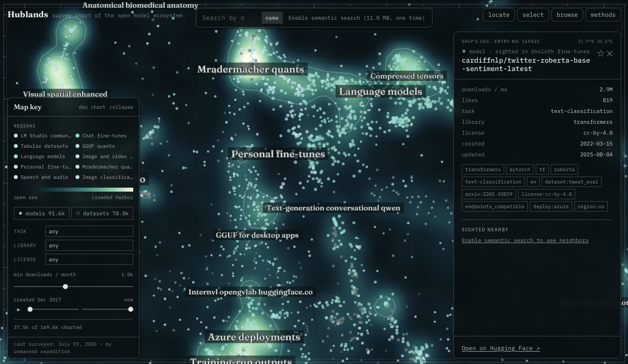Adjust the min downloads per month slider handle
The height and width of the screenshot is (364, 628).
click(x=65, y=287)
